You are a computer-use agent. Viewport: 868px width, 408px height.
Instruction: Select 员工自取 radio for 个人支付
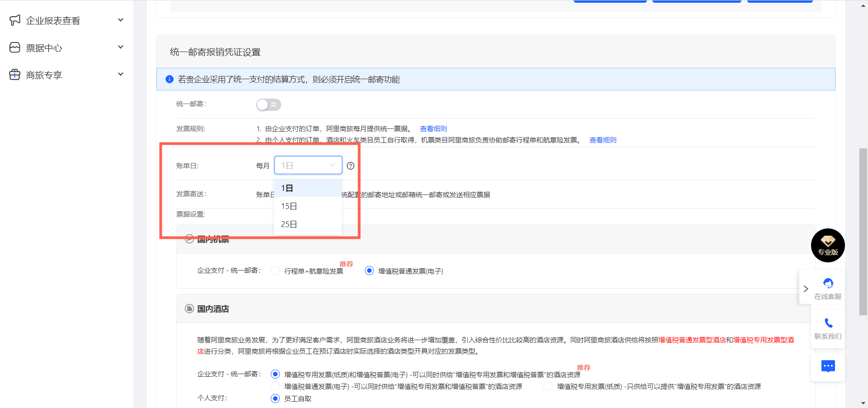click(275, 399)
